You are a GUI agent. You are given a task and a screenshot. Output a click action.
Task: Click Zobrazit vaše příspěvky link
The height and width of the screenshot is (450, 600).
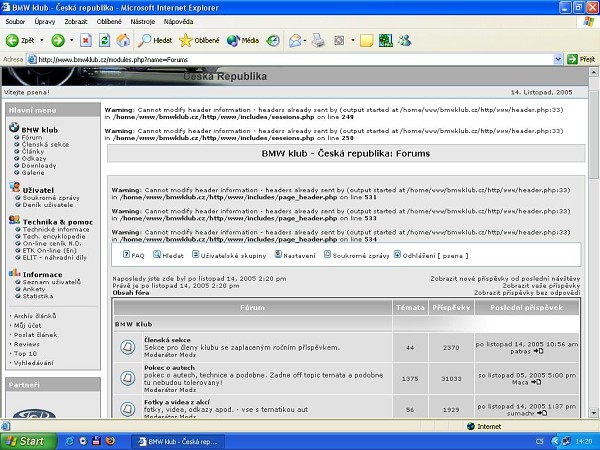(x=541, y=286)
